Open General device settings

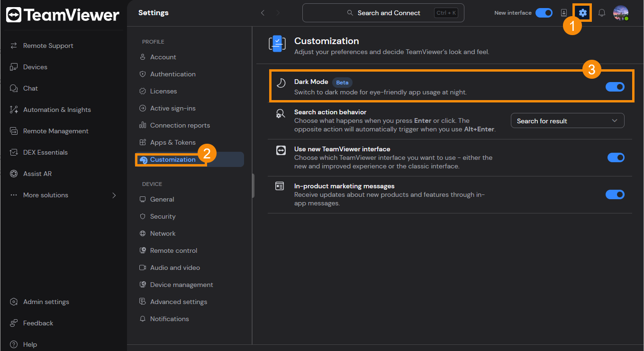click(162, 199)
